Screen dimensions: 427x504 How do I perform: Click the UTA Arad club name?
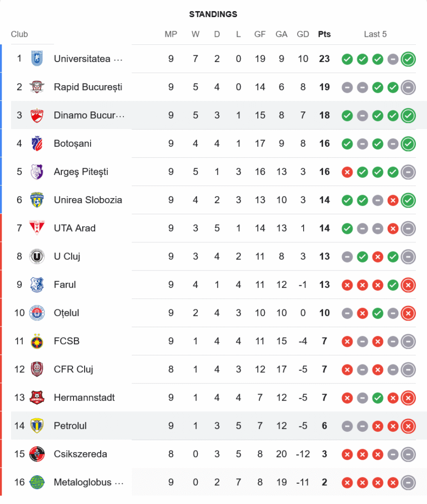point(75,228)
